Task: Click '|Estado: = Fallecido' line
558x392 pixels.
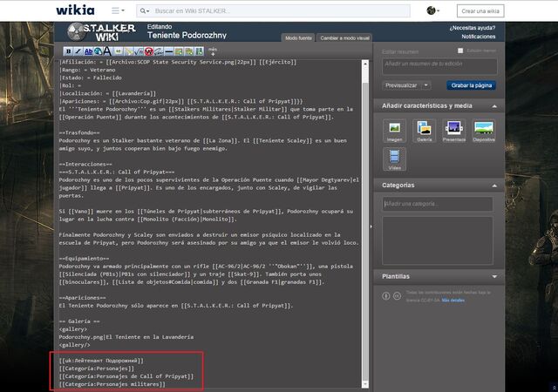Action: [91, 78]
